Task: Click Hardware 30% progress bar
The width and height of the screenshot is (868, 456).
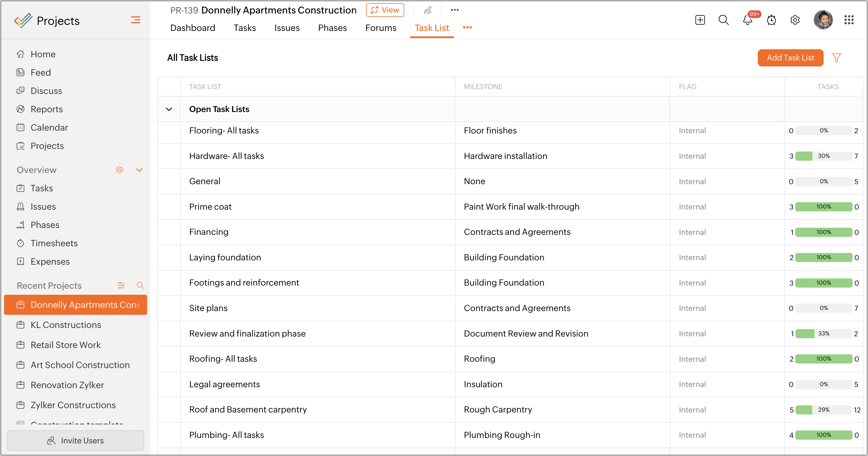Action: (823, 156)
